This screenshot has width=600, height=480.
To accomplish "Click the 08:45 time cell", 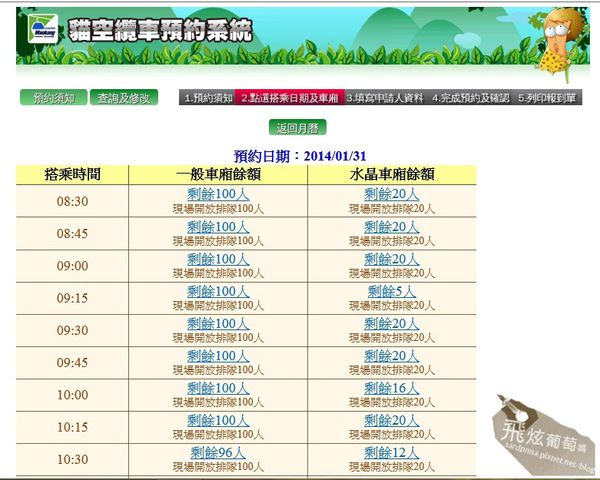I will click(x=72, y=233).
